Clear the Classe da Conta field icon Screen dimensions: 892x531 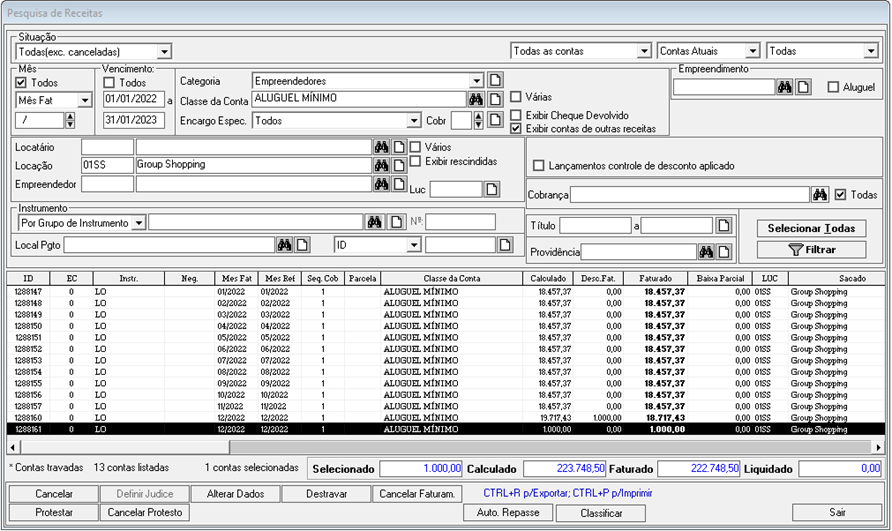point(495,100)
